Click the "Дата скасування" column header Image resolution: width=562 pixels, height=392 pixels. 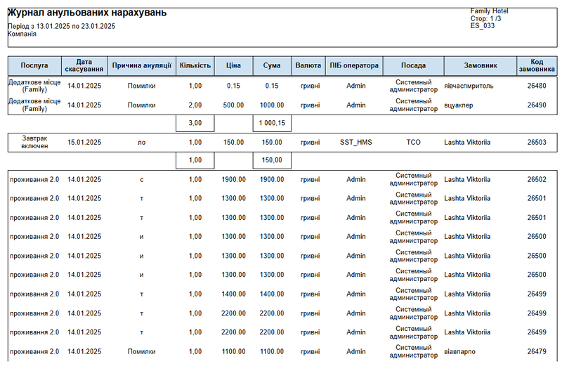(x=84, y=66)
